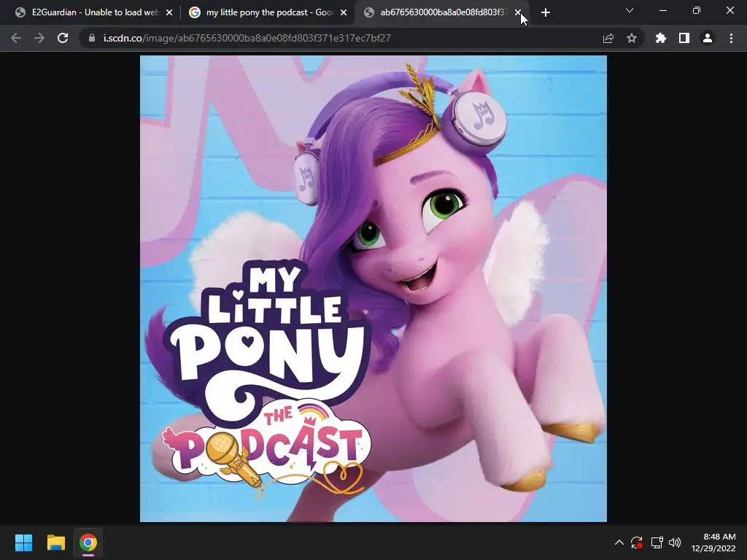Click the sync update tray icon

pos(637,542)
